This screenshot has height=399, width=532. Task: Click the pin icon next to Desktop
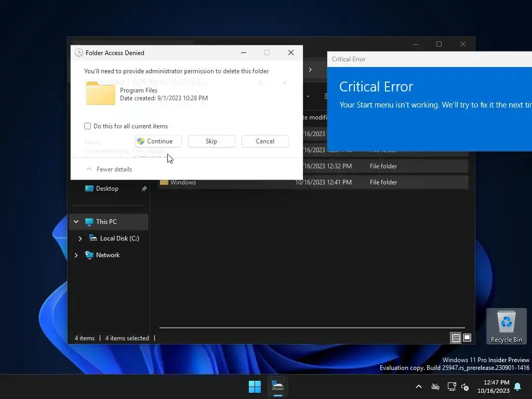tap(144, 189)
